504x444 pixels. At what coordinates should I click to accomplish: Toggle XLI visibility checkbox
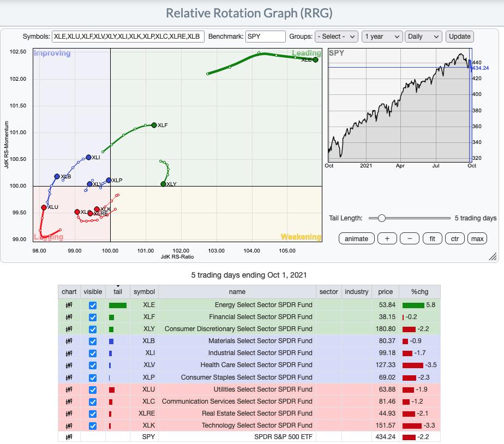click(x=93, y=353)
